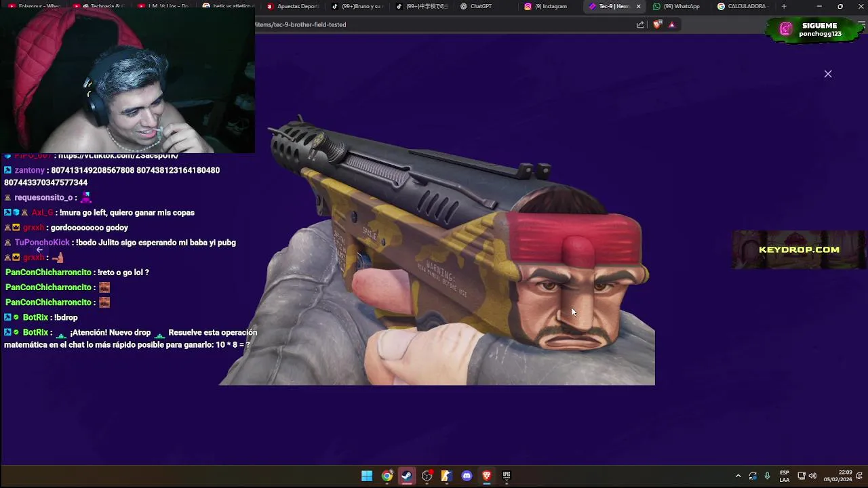Screen dimensions: 868x488
Task: Open Brave browser from the taskbar
Action: click(486, 476)
